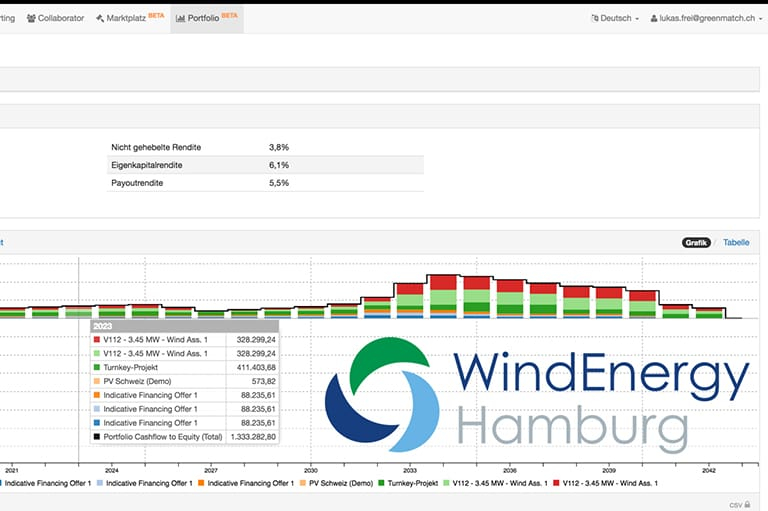Switch to the Portfolio tab
The height and width of the screenshot is (511, 768).
pos(206,18)
